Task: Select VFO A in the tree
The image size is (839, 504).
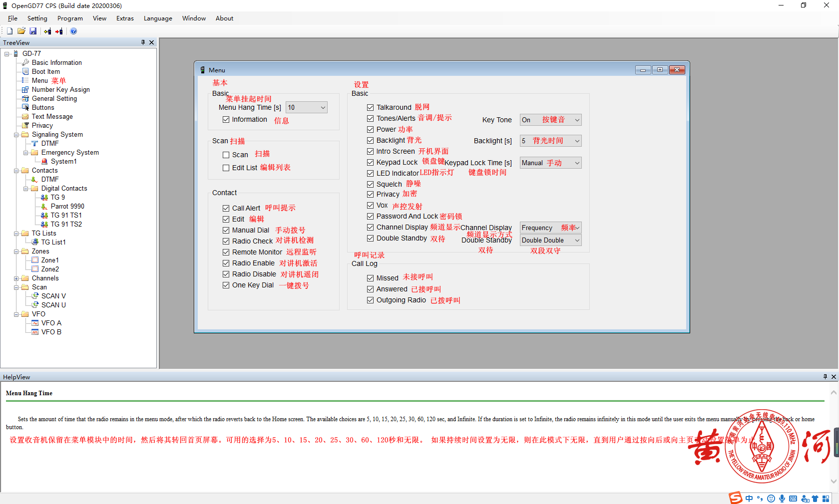Action: [x=51, y=323]
